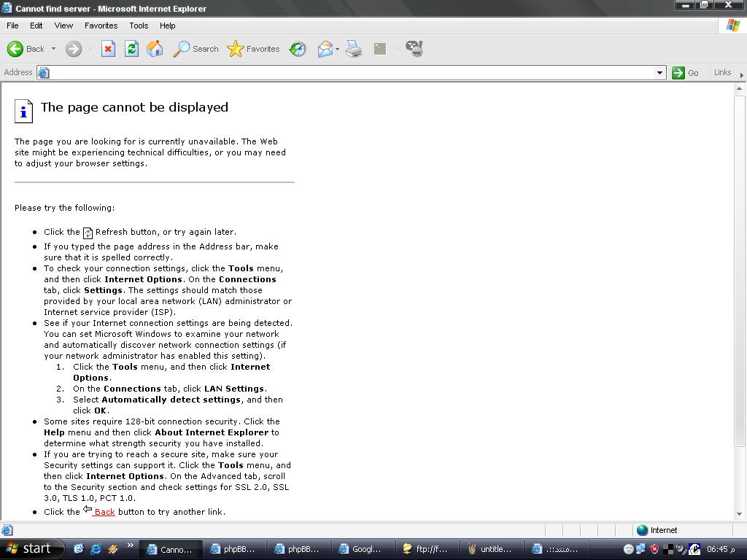
Task: Click the round gray tray icon before network
Action: tap(628, 549)
